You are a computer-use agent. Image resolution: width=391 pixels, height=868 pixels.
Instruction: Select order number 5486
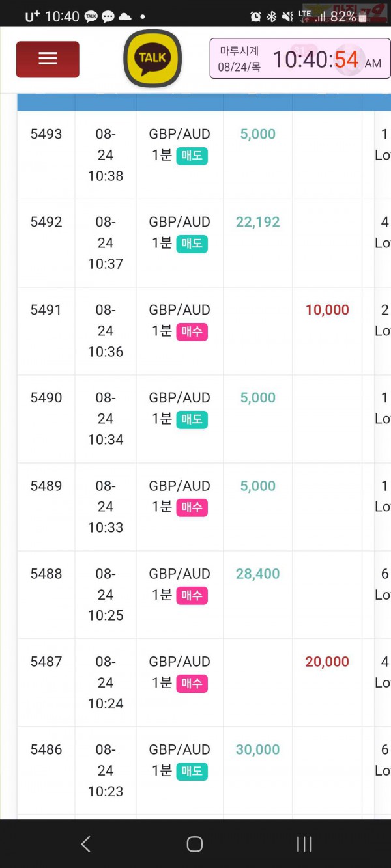pyautogui.click(x=46, y=749)
